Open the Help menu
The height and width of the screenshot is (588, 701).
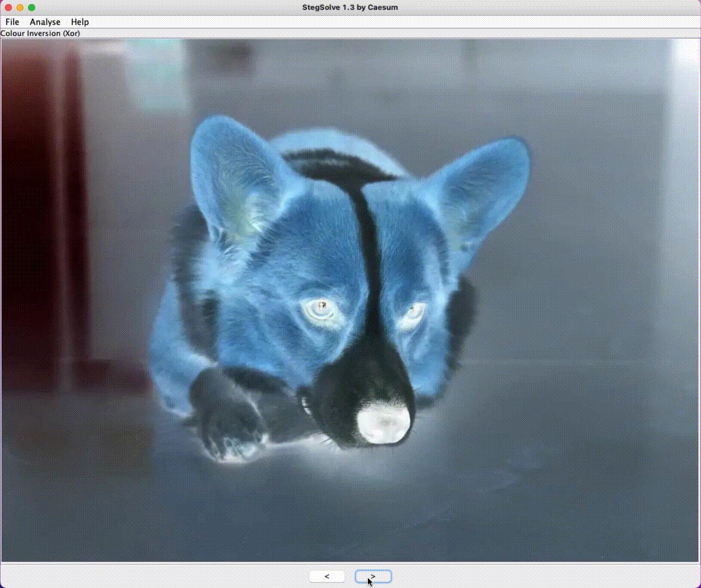[x=80, y=22]
